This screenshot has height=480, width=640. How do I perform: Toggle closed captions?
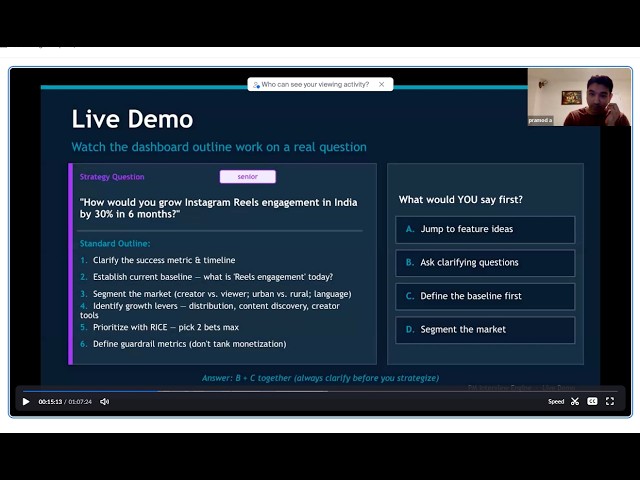click(592, 402)
